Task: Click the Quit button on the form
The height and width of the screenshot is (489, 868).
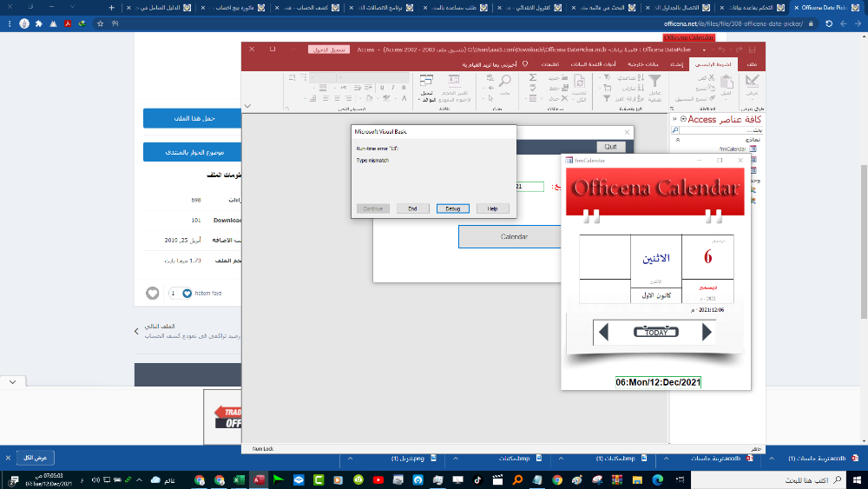Action: [610, 147]
